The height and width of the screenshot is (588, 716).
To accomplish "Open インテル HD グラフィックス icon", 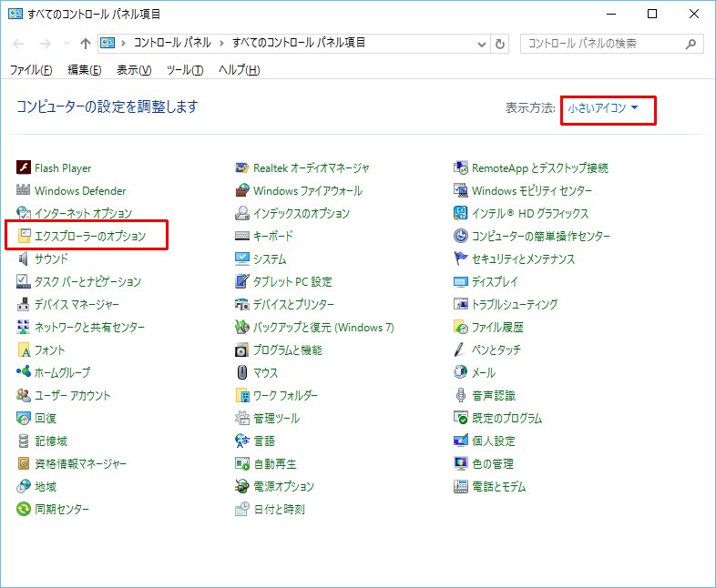I will click(461, 213).
